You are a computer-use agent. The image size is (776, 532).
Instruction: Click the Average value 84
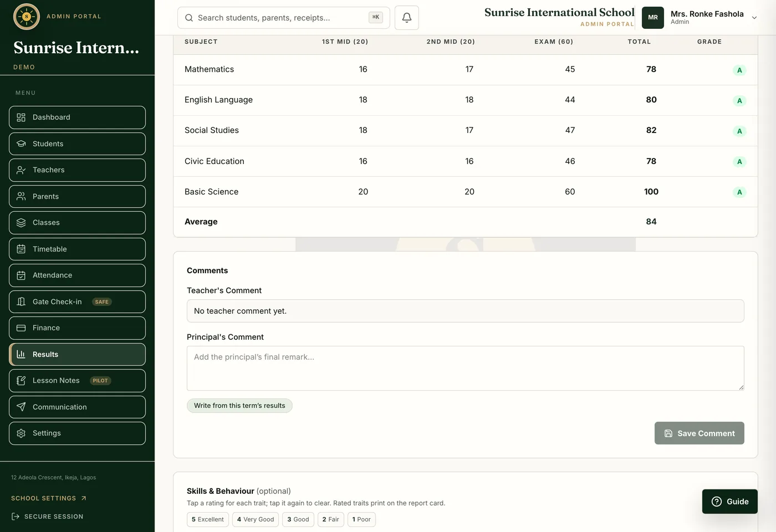651,222
